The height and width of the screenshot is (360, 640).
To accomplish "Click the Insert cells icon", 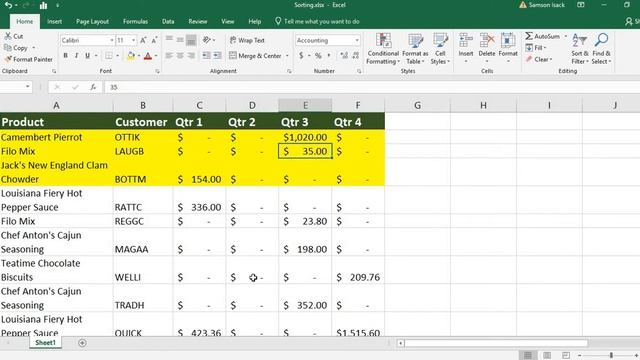I will 466,41.
